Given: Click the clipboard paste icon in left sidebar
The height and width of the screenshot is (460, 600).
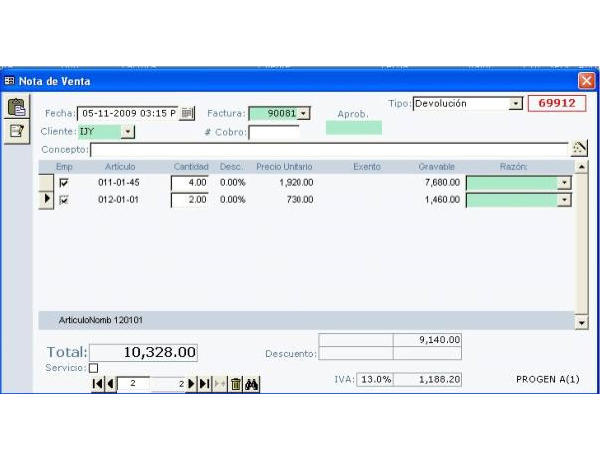Looking at the screenshot, I should tap(16, 108).
